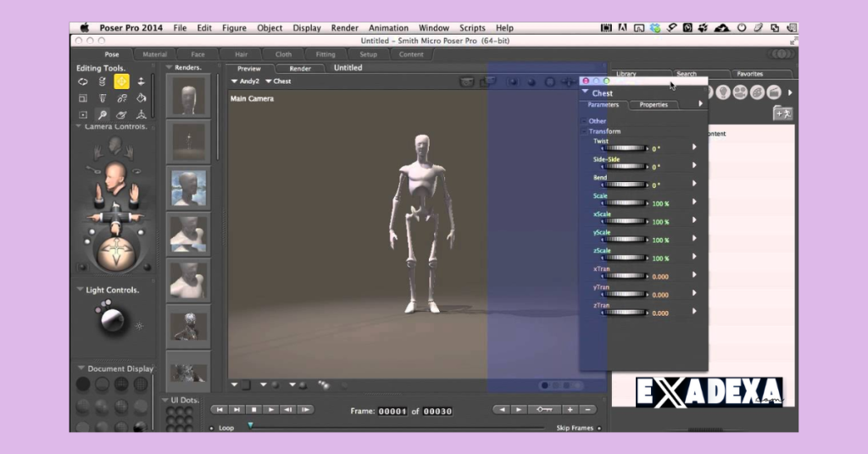The height and width of the screenshot is (454, 868).
Task: Select the Taper editing tool
Action: [x=103, y=98]
